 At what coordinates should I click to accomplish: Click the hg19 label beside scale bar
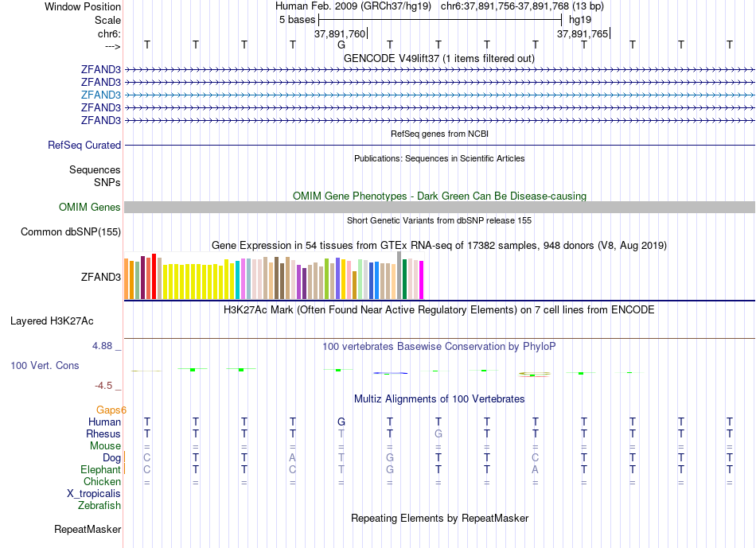point(580,20)
